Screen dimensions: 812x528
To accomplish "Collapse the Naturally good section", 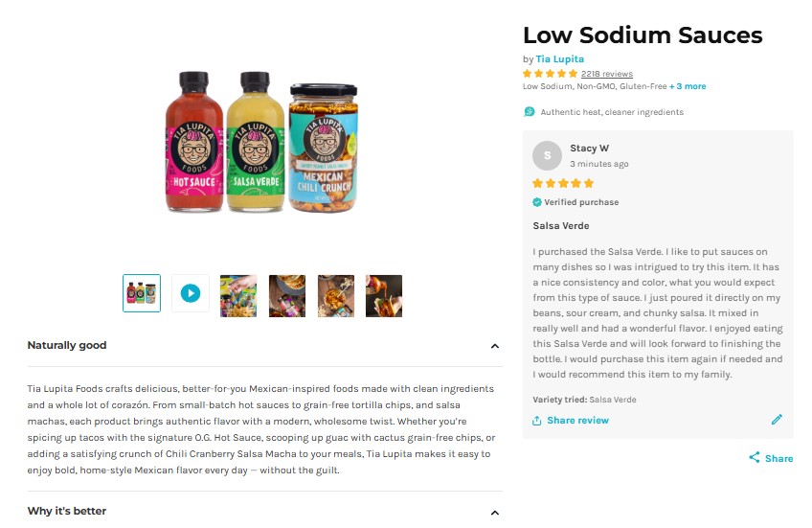I will [x=495, y=346].
